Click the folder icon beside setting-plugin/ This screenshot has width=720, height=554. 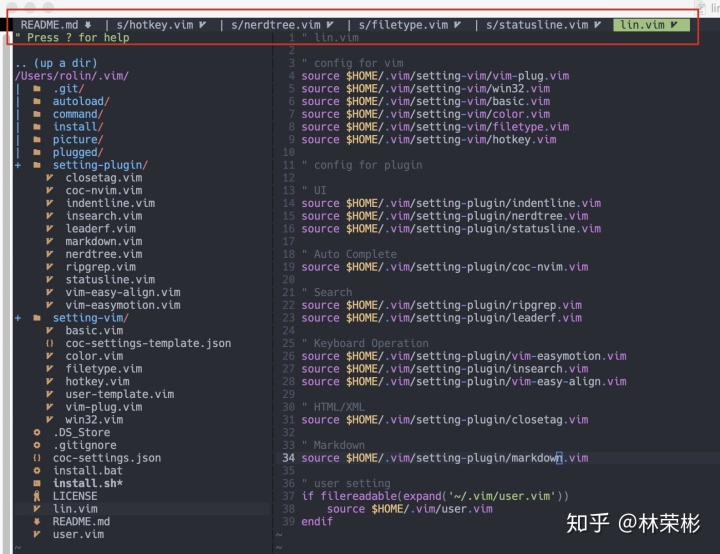37,165
